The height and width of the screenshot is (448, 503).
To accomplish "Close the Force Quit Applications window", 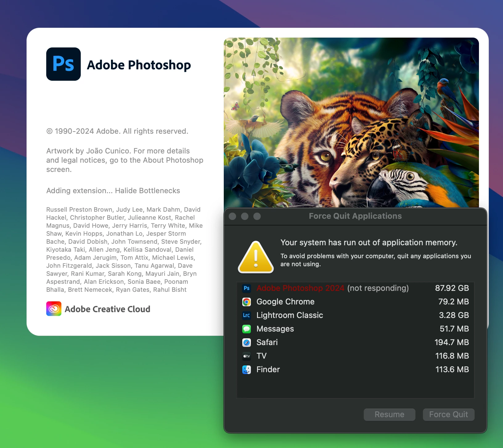I will (x=233, y=216).
